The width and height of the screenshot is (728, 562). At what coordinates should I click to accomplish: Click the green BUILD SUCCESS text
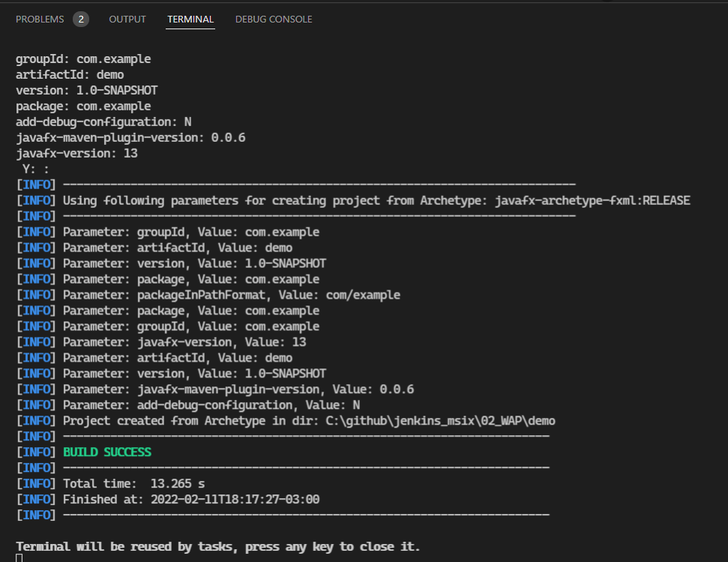tap(107, 452)
